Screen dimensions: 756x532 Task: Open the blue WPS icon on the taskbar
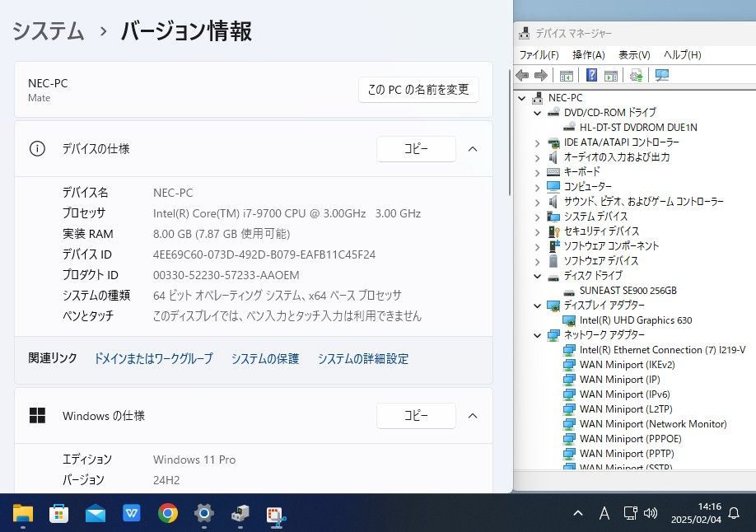132,513
